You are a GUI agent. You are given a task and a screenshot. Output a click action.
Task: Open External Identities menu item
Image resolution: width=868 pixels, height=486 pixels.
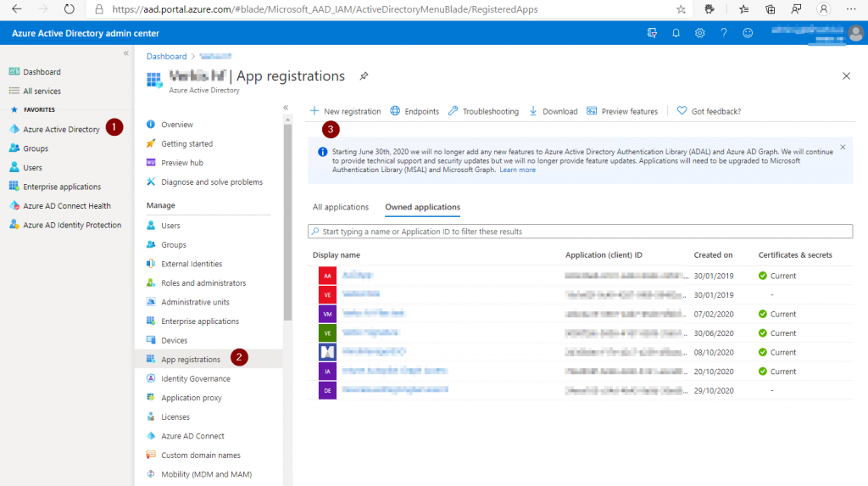192,264
